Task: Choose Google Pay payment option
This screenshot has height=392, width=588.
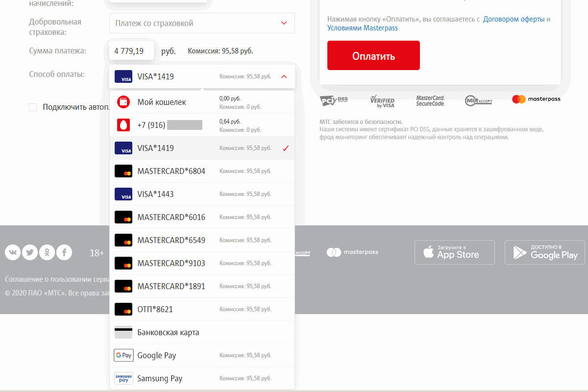Action: [x=202, y=355]
